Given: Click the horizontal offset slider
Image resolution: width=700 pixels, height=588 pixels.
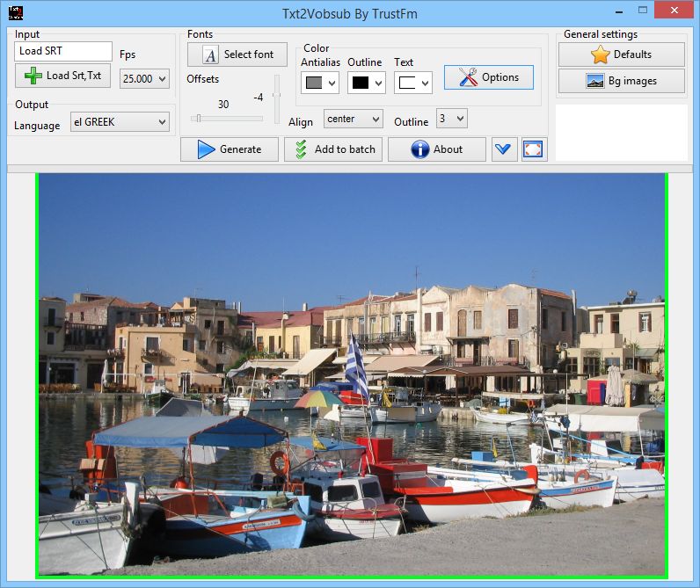Looking at the screenshot, I should click(227, 118).
